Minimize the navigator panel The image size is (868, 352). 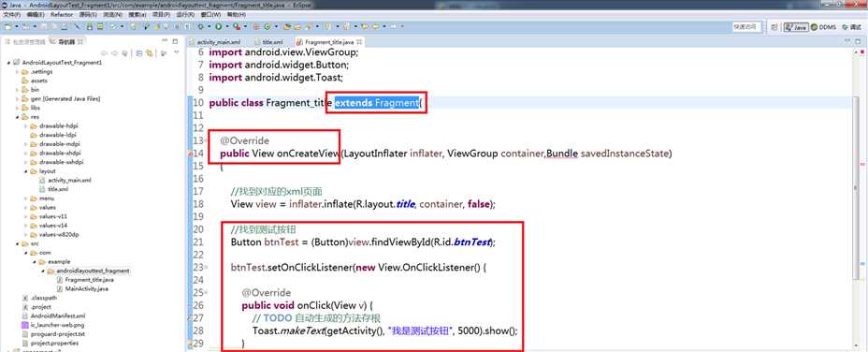(165, 41)
